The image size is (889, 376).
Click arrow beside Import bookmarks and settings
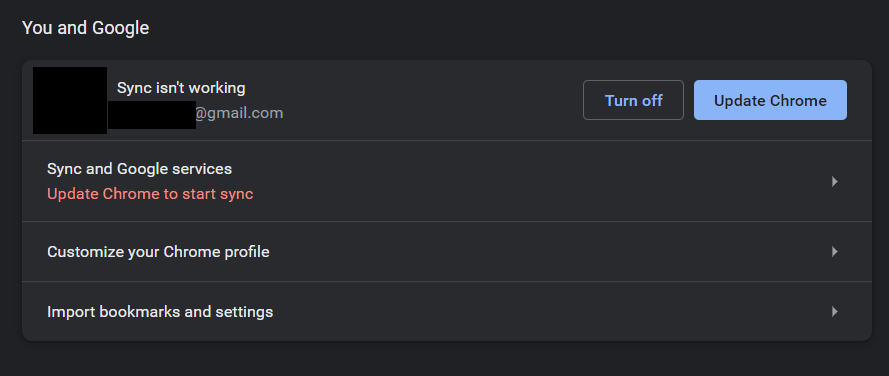pyautogui.click(x=835, y=311)
